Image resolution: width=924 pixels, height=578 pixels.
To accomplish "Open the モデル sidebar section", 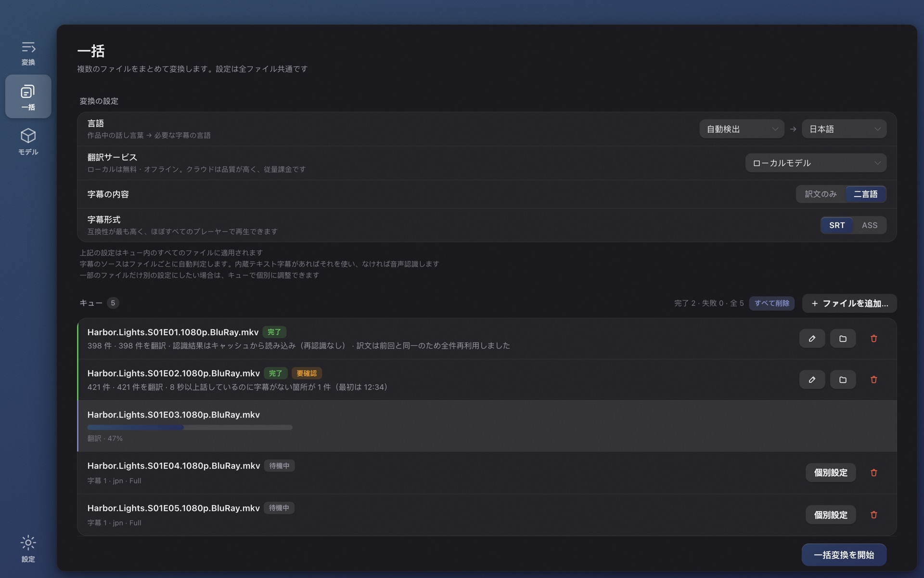I will tap(28, 142).
